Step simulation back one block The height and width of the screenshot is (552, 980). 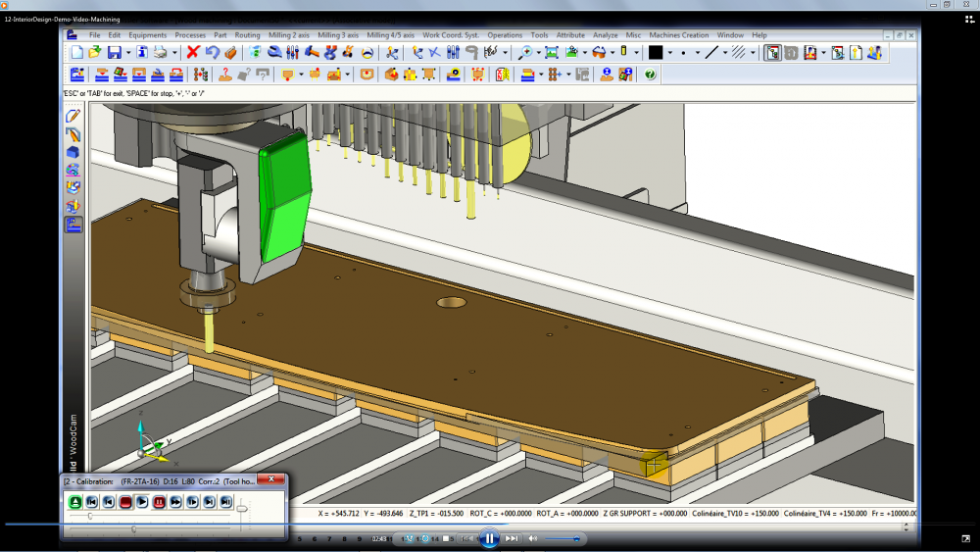click(x=109, y=501)
